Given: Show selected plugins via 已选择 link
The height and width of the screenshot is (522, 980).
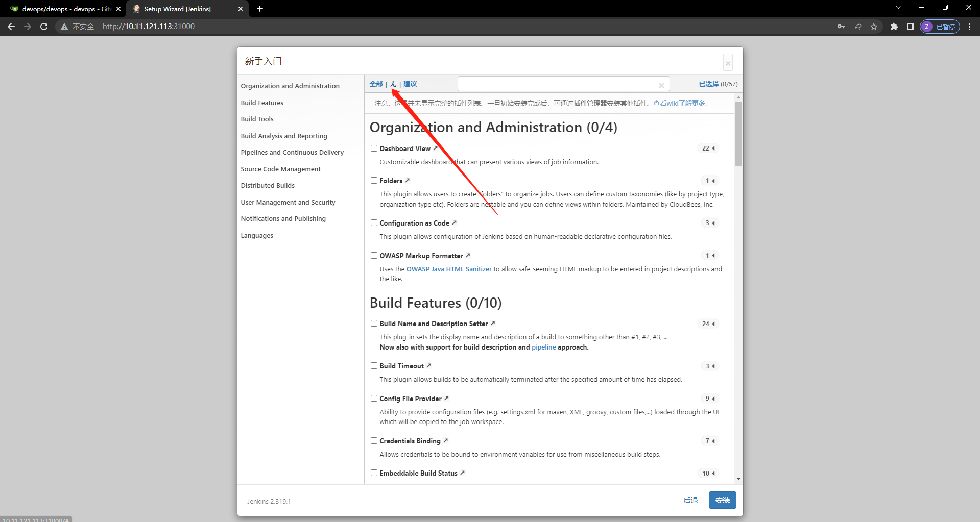Looking at the screenshot, I should pos(708,84).
